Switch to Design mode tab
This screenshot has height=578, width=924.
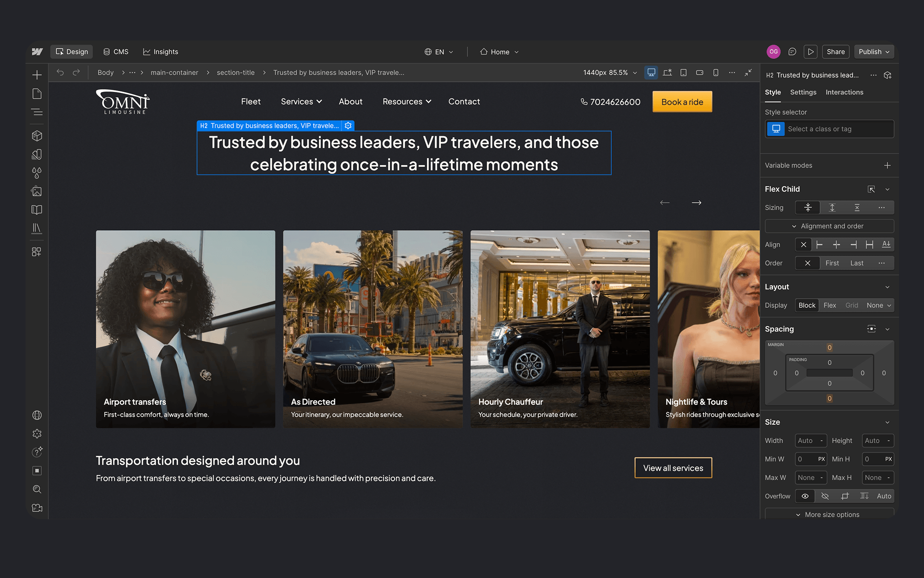pos(72,52)
